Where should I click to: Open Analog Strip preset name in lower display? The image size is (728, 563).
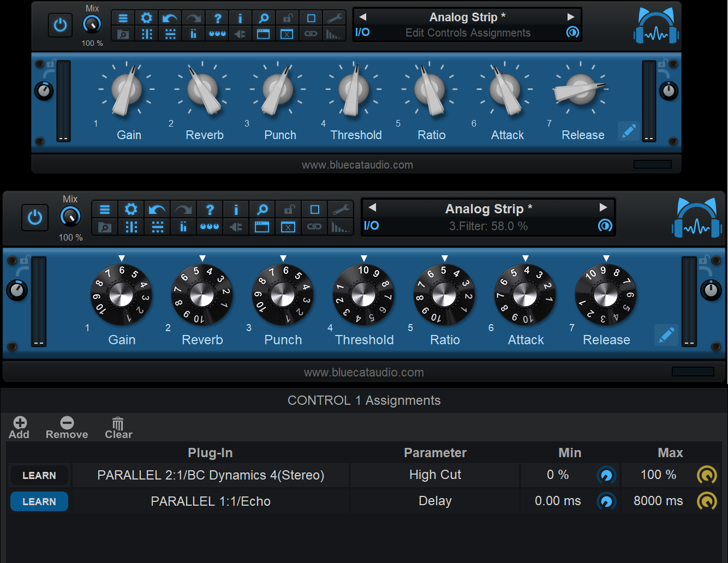[x=488, y=209]
